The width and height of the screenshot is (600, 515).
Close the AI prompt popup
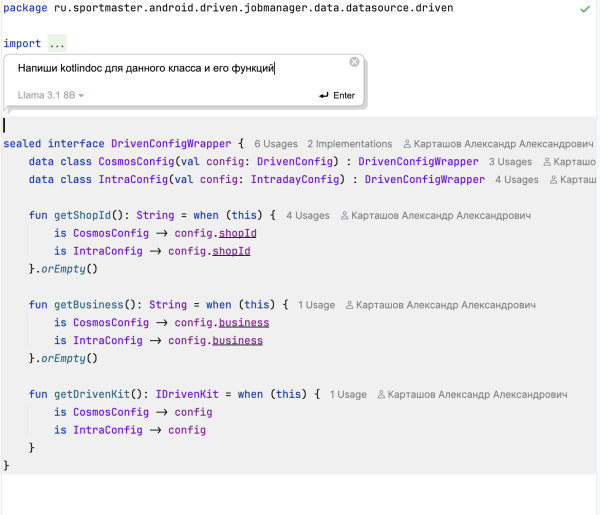click(x=354, y=62)
